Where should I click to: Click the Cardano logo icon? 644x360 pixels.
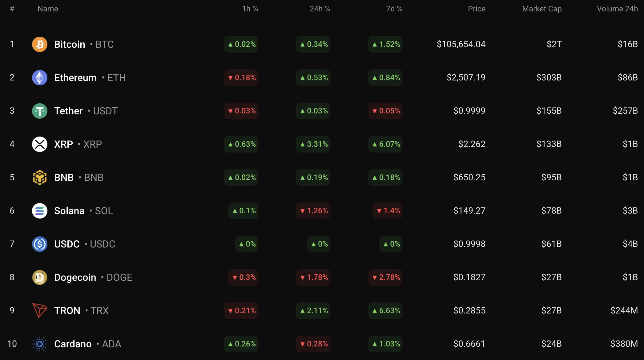coord(39,344)
